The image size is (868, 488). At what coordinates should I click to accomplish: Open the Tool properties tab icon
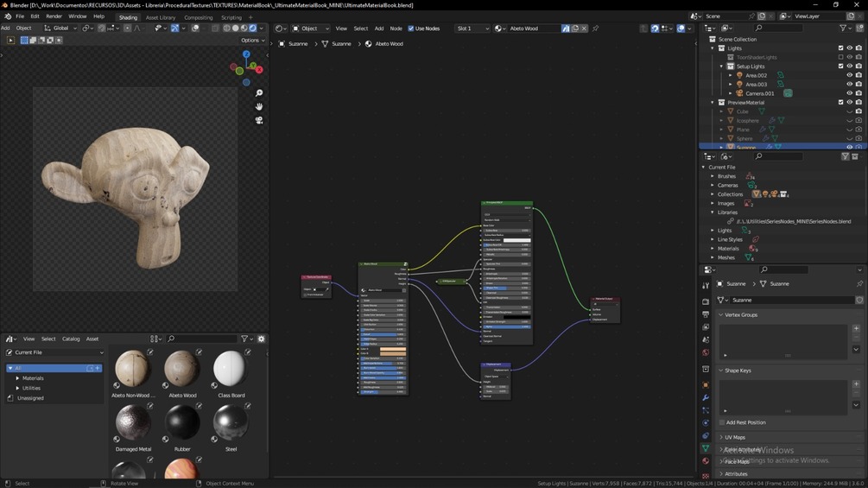[x=706, y=286]
